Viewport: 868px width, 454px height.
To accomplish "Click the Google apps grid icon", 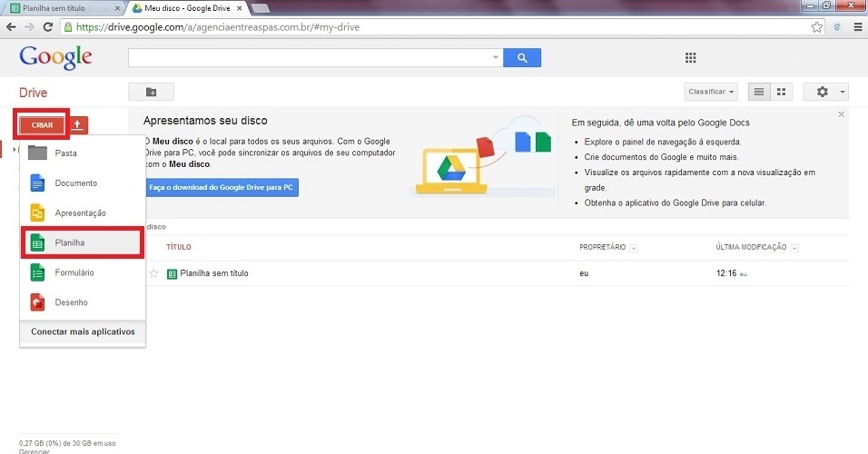I will 690,57.
